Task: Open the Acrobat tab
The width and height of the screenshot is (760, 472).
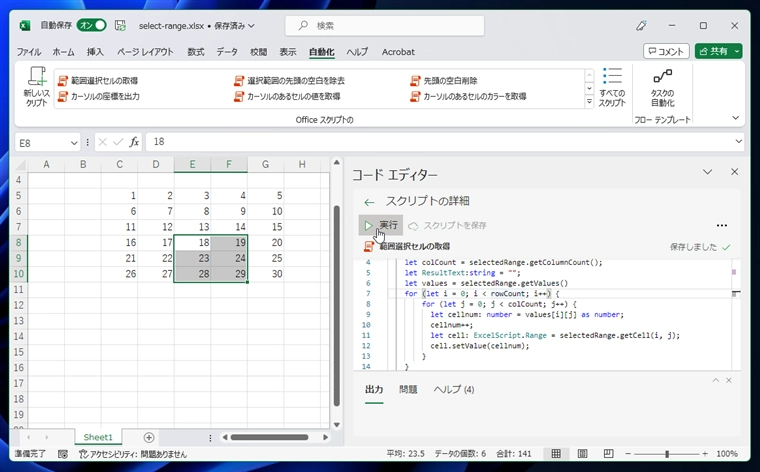Action: pyautogui.click(x=398, y=52)
